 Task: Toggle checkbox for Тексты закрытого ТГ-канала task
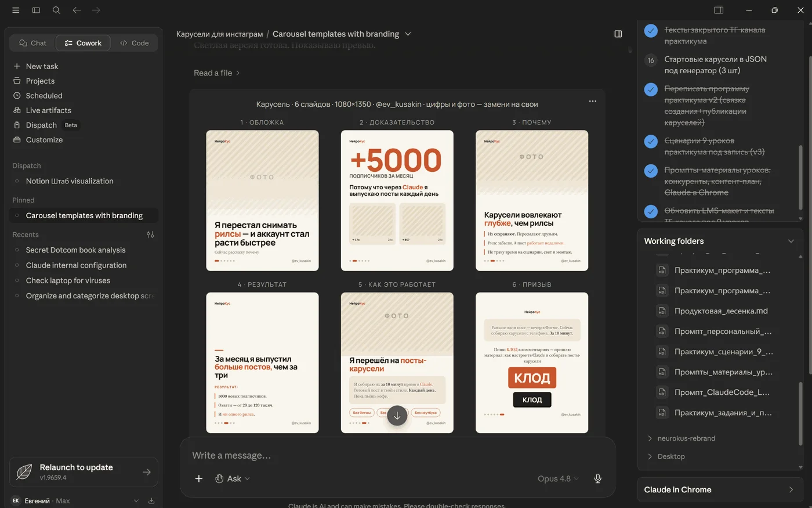click(x=651, y=30)
